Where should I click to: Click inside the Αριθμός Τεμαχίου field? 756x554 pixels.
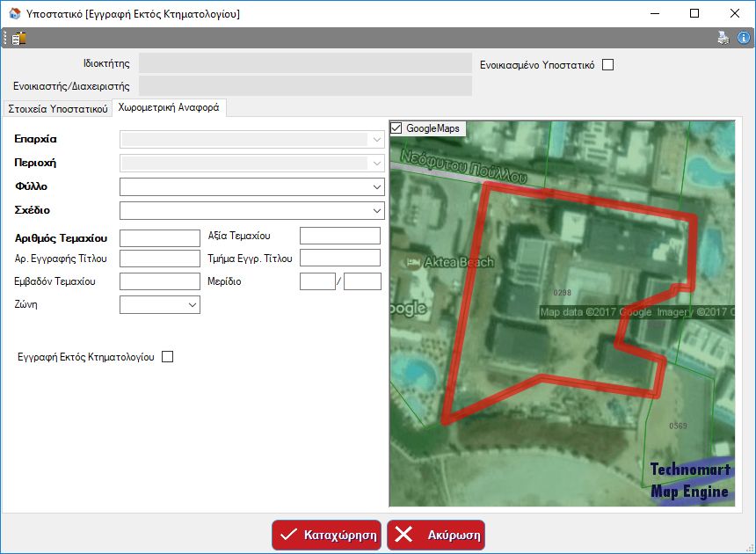pyautogui.click(x=159, y=237)
